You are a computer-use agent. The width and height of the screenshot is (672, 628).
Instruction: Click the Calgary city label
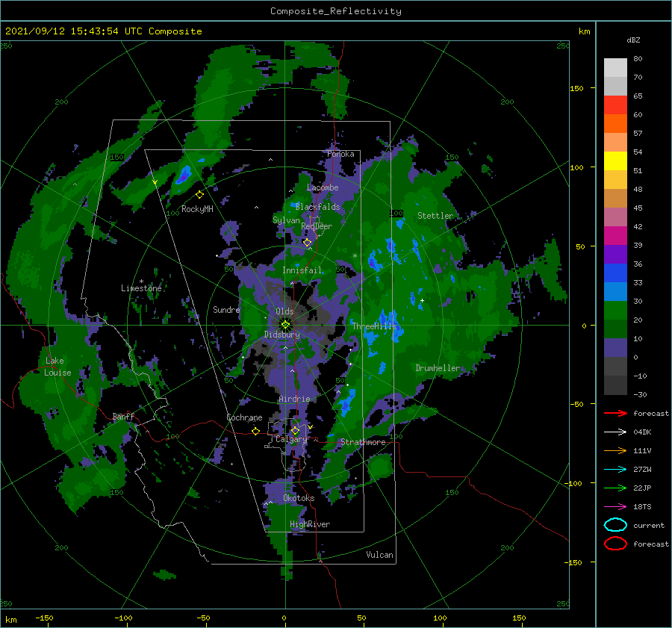(291, 439)
